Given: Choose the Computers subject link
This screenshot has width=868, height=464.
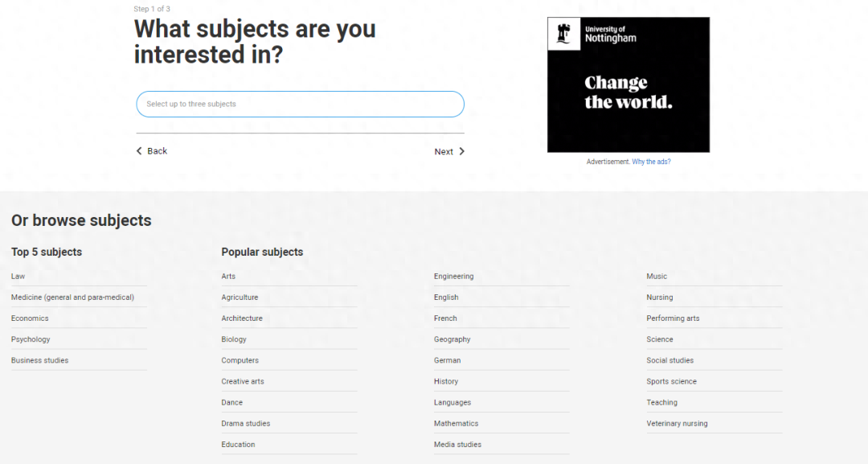Looking at the screenshot, I should pos(240,360).
